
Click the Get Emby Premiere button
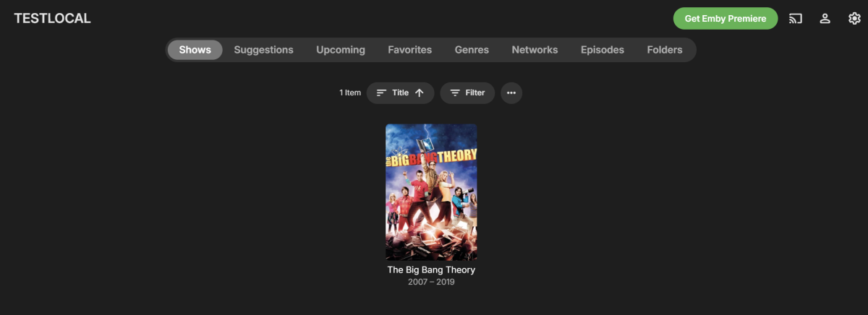click(726, 19)
